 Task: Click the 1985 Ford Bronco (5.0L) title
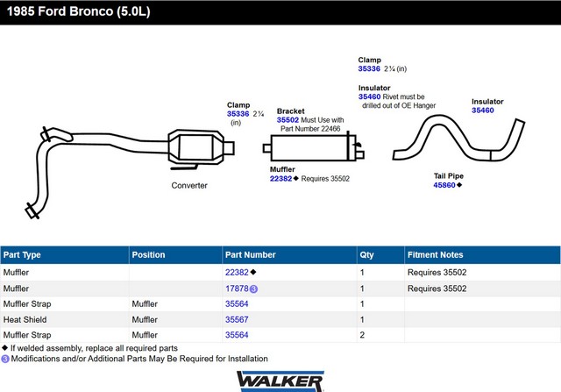pyautogui.click(x=78, y=11)
